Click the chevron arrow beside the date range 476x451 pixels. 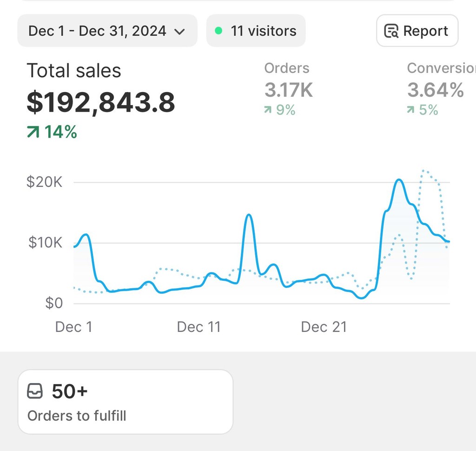click(180, 32)
